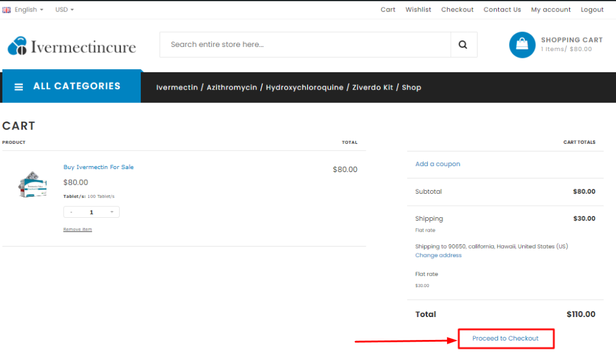Image resolution: width=616 pixels, height=364 pixels.
Task: Click the $110.00 total amount
Action: (x=581, y=314)
